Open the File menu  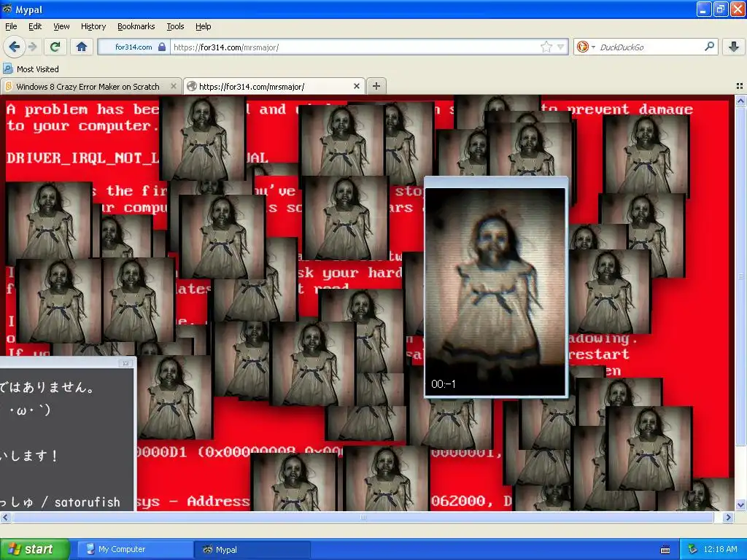coord(11,26)
